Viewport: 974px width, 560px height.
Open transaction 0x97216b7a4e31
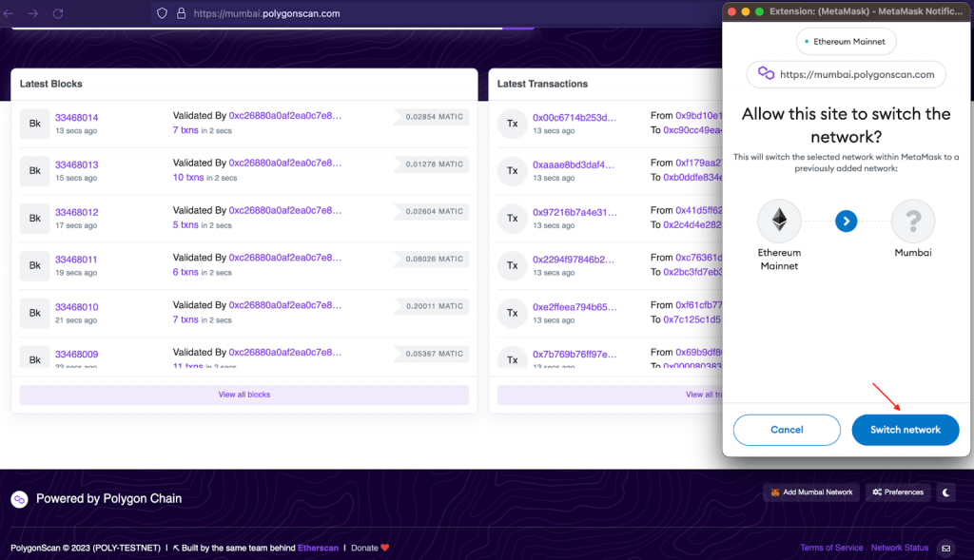tap(575, 212)
